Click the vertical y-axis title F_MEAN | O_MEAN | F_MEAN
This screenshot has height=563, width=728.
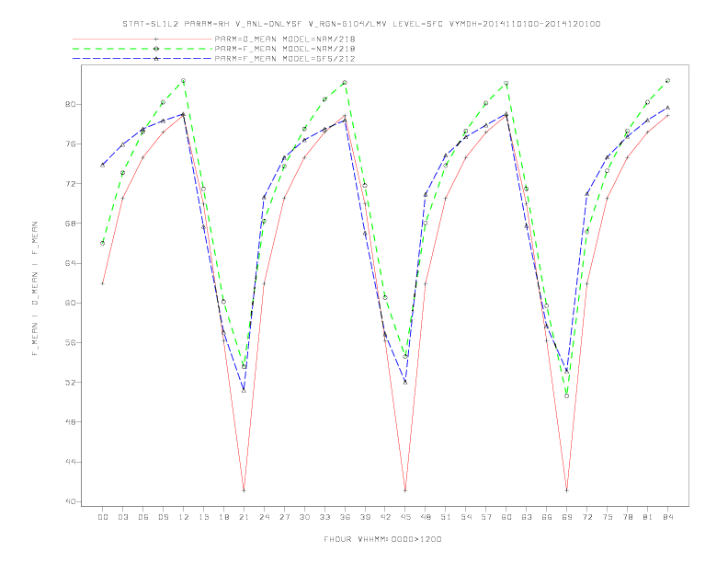tap(35, 289)
